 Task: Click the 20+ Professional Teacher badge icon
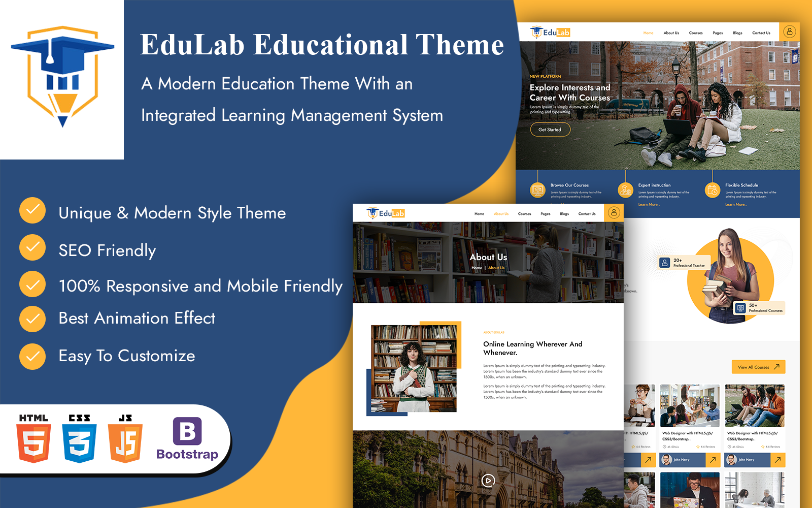(665, 263)
